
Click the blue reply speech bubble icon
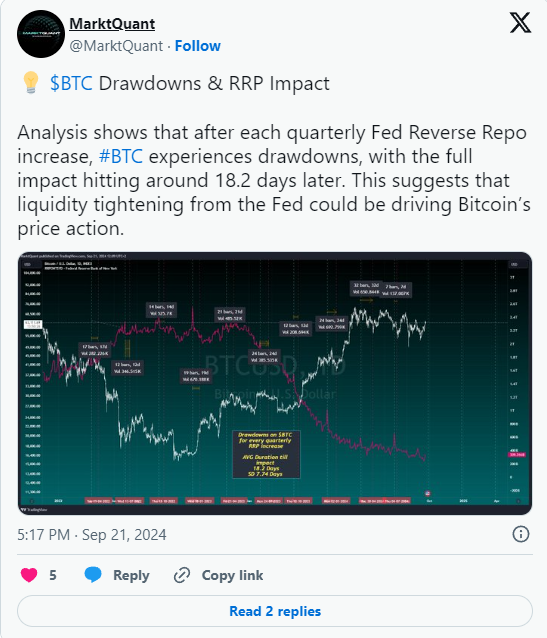pos(93,575)
